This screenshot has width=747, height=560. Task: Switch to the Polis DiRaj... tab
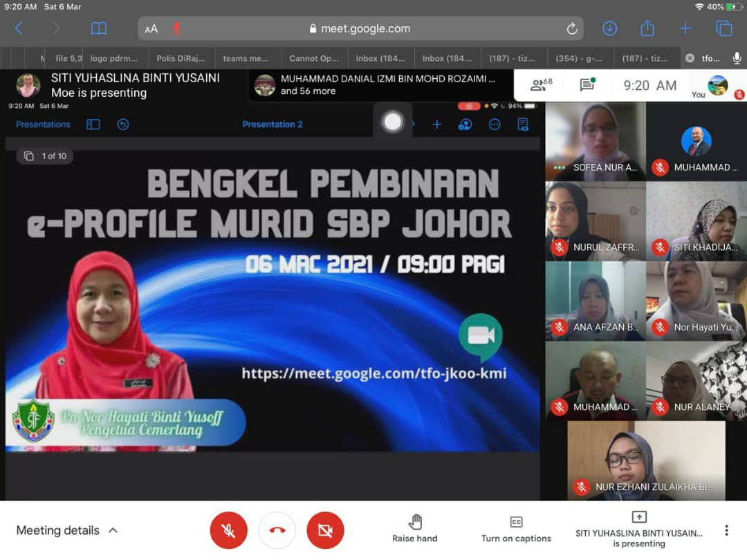(x=182, y=59)
